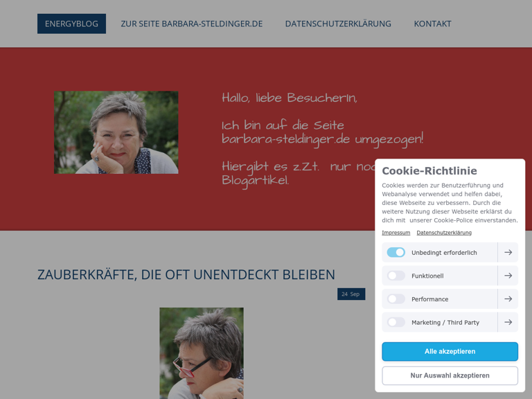Turn on Performance cookies toggle
The height and width of the screenshot is (399, 532).
[396, 299]
